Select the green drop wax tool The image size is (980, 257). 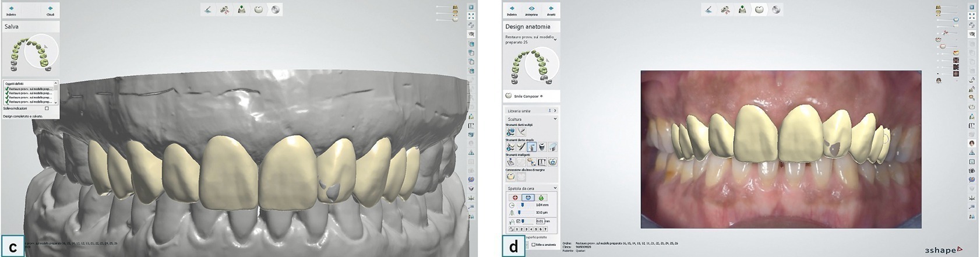coord(540,198)
